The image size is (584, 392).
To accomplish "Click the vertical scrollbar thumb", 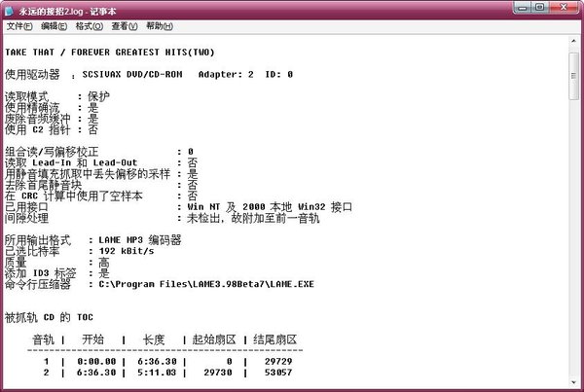I will [573, 76].
